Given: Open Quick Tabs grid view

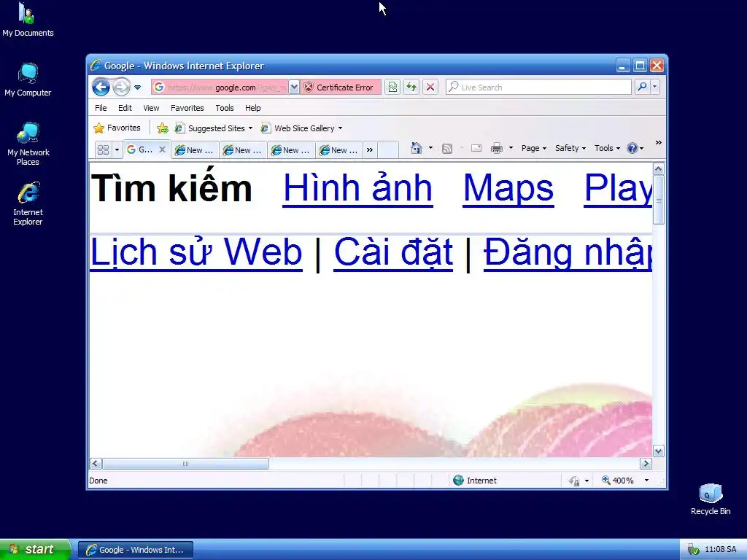Looking at the screenshot, I should pos(103,150).
